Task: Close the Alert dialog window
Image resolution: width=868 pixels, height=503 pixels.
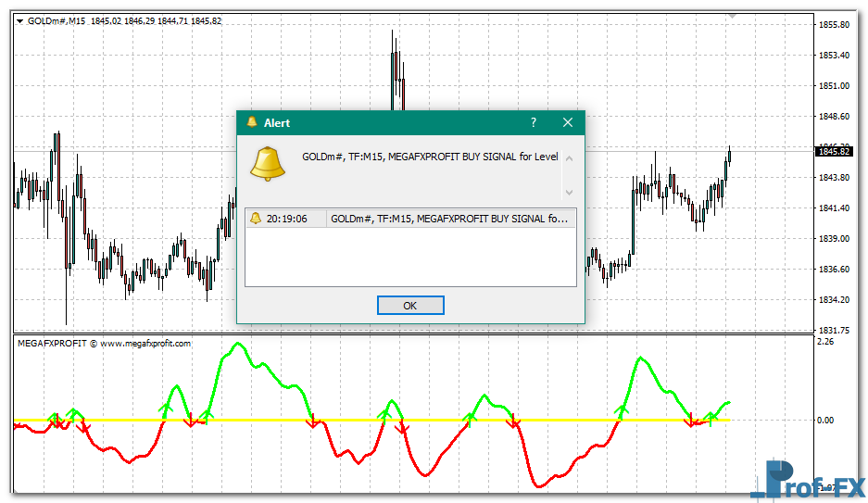Action: (x=568, y=122)
